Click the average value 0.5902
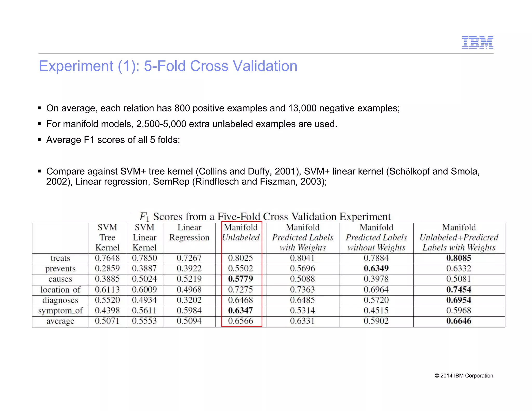The width and height of the screenshot is (532, 411). tap(376, 321)
